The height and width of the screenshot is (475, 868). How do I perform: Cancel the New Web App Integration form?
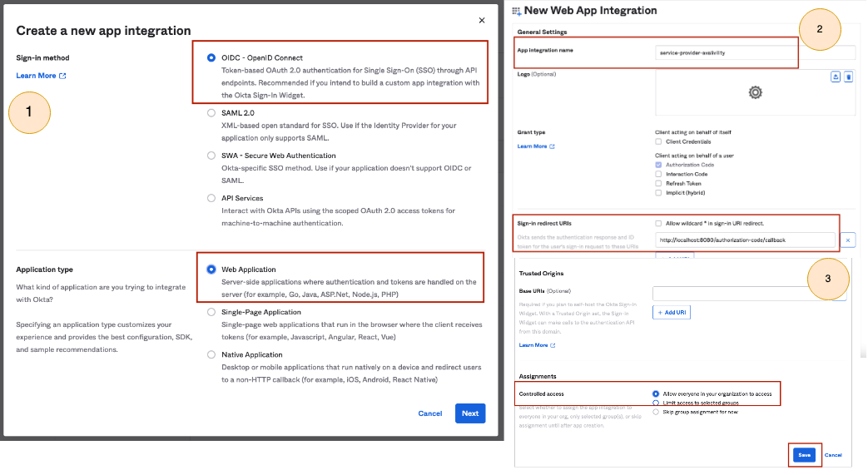click(833, 455)
